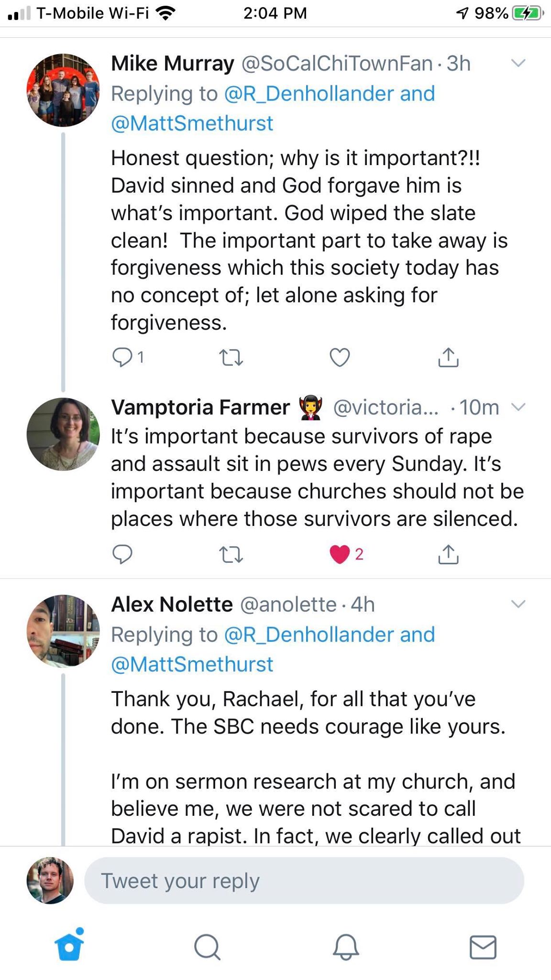Tap the Tweet your reply field
The height and width of the screenshot is (980, 551).
tap(304, 880)
